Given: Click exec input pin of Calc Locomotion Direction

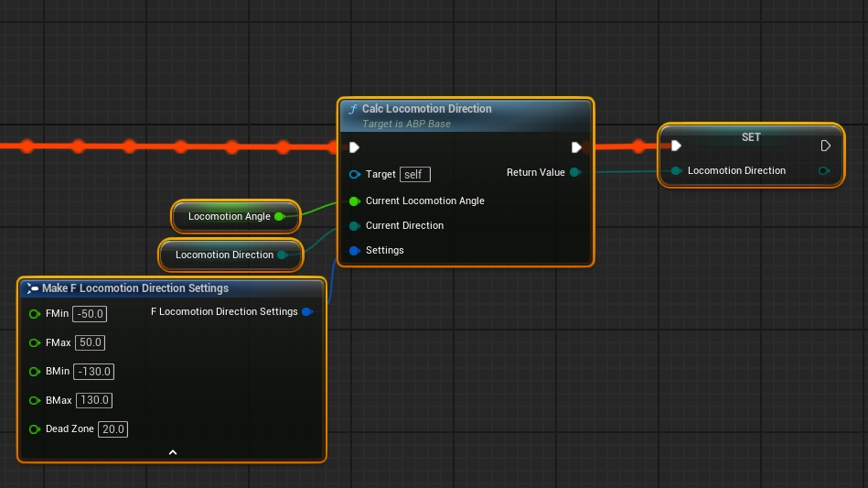Looking at the screenshot, I should pos(354,147).
